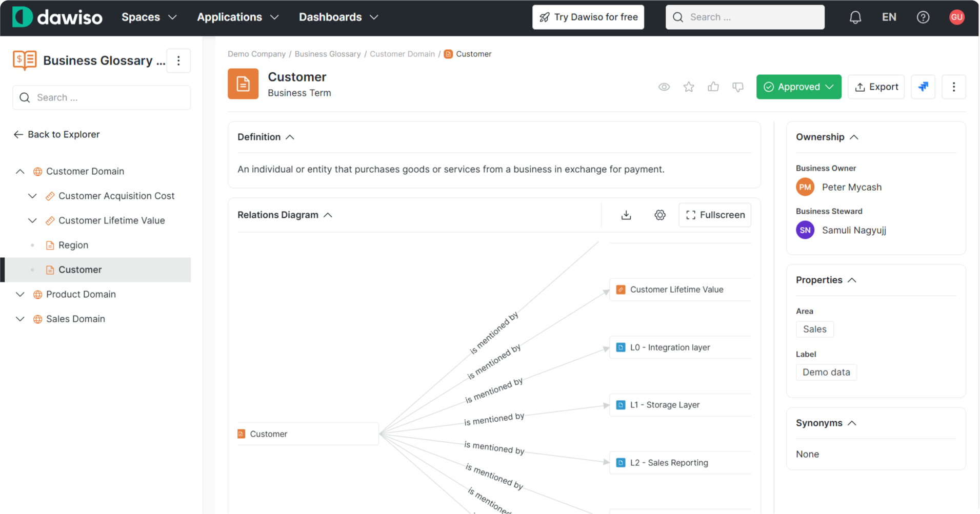Click the GU user avatar

coord(956,17)
